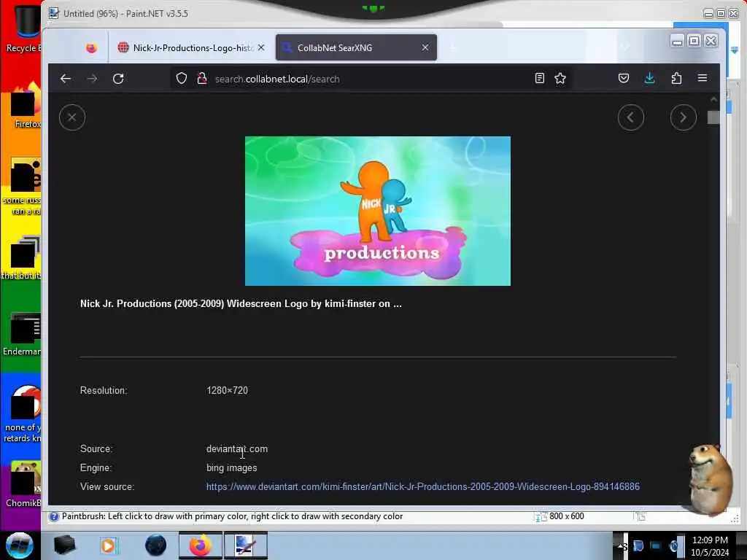Open the Pocket save button
Image resolution: width=747 pixels, height=560 pixels.
[624, 78]
